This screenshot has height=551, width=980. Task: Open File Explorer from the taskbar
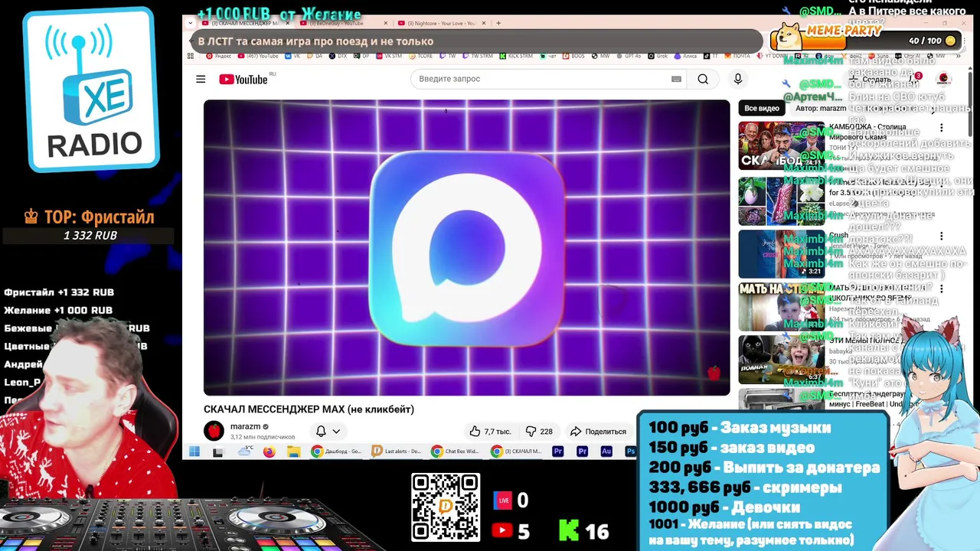(x=293, y=452)
